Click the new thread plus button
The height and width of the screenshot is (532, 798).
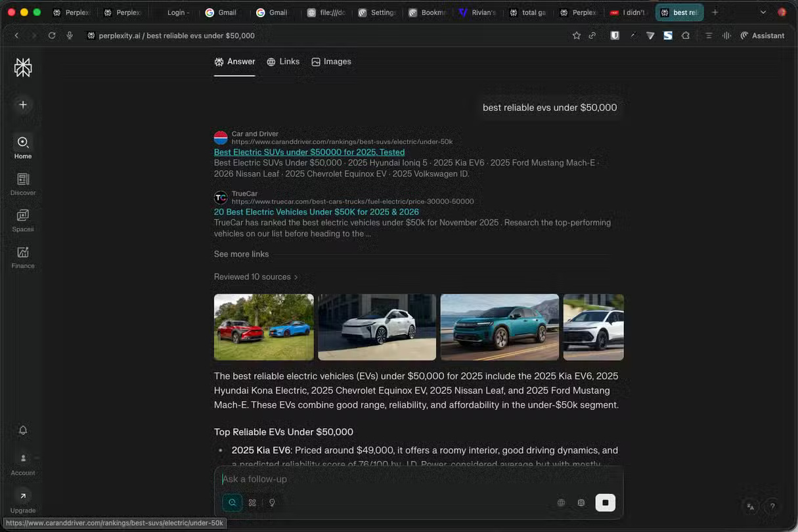coord(23,104)
